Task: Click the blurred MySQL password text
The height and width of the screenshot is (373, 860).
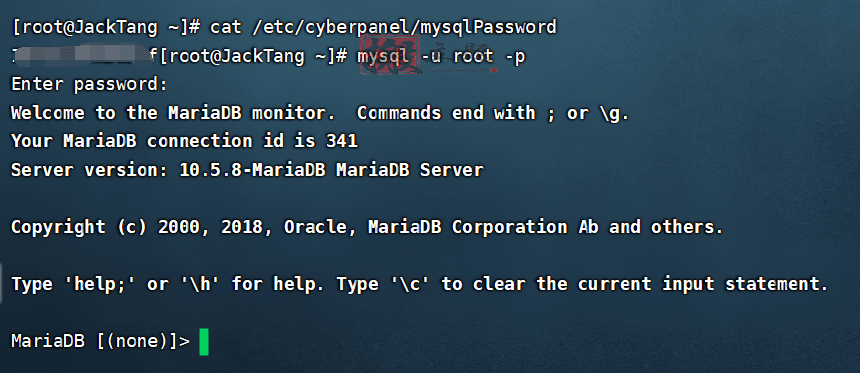Action: point(81,55)
